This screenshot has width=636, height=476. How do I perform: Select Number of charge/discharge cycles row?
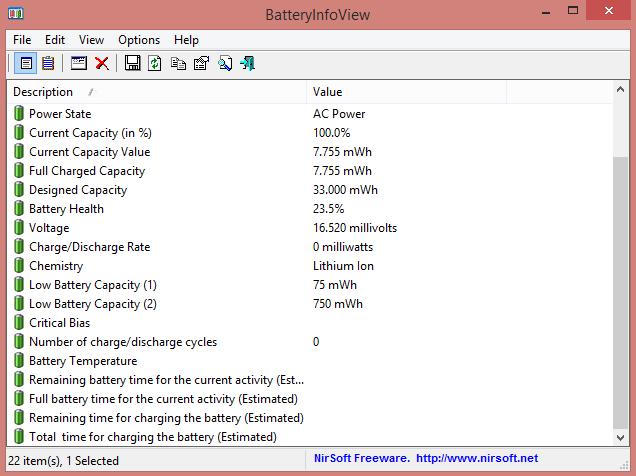[x=309, y=341]
